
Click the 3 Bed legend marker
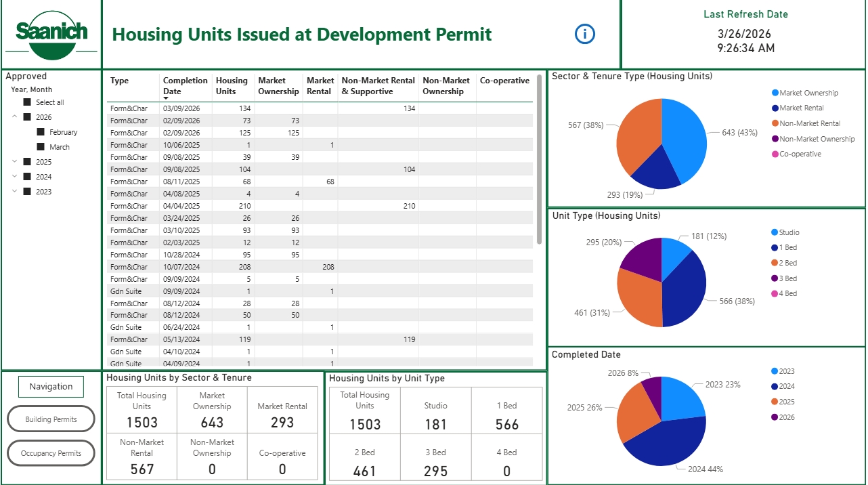(775, 278)
